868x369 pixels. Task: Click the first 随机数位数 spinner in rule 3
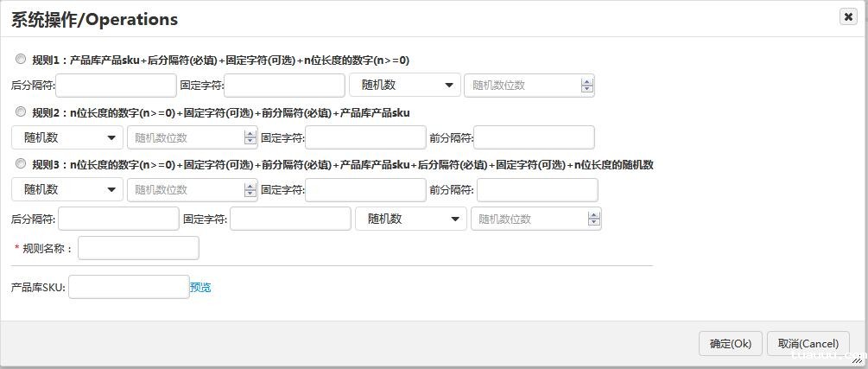[x=250, y=189]
